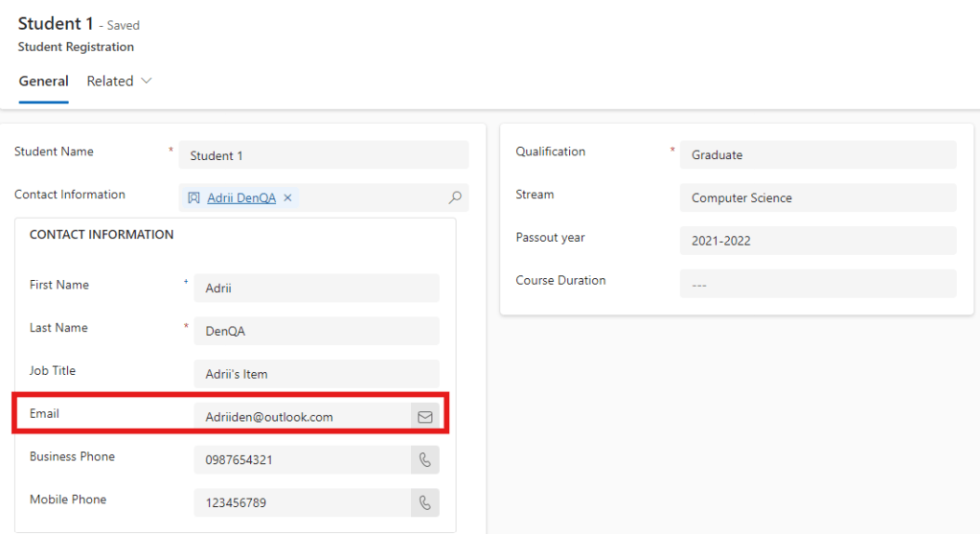This screenshot has height=534, width=980.
Task: Click the contact record icon beside Adrii DenQA
Action: pos(194,197)
